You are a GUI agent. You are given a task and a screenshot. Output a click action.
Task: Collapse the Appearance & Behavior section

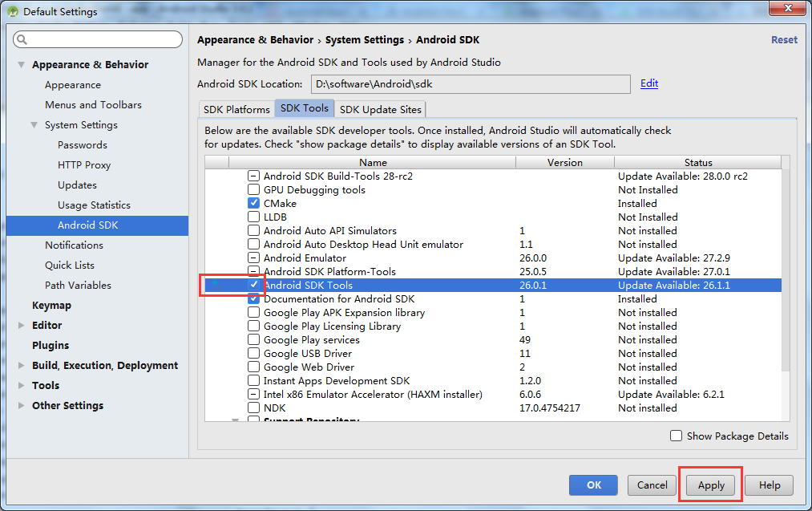pos(21,65)
